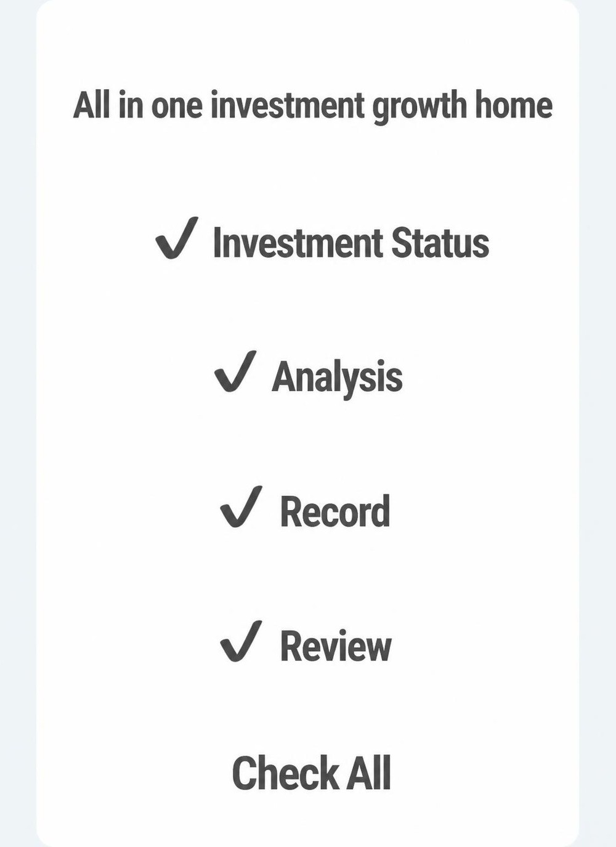Viewport: 616px width, 847px height.
Task: Click blank card space between Analysis and Record
Action: tap(308, 444)
